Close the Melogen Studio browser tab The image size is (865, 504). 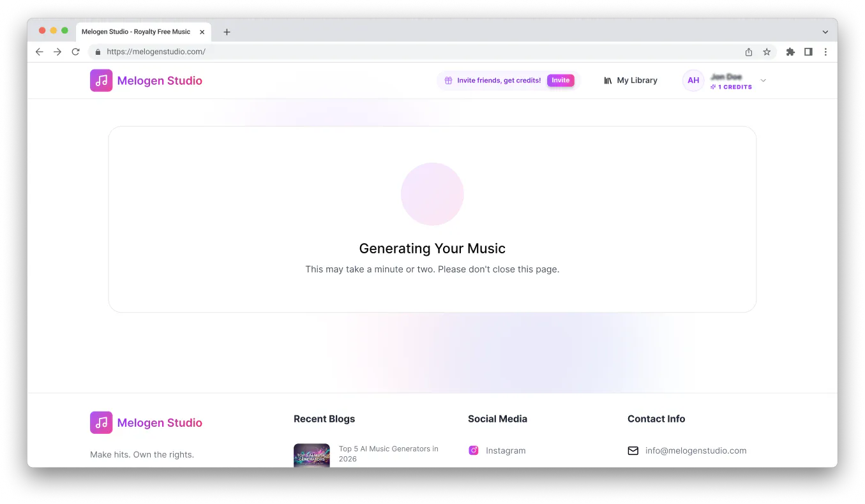coord(202,32)
